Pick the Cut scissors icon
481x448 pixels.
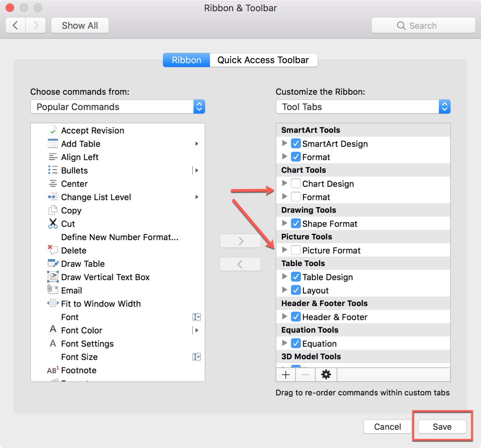pyautogui.click(x=53, y=224)
